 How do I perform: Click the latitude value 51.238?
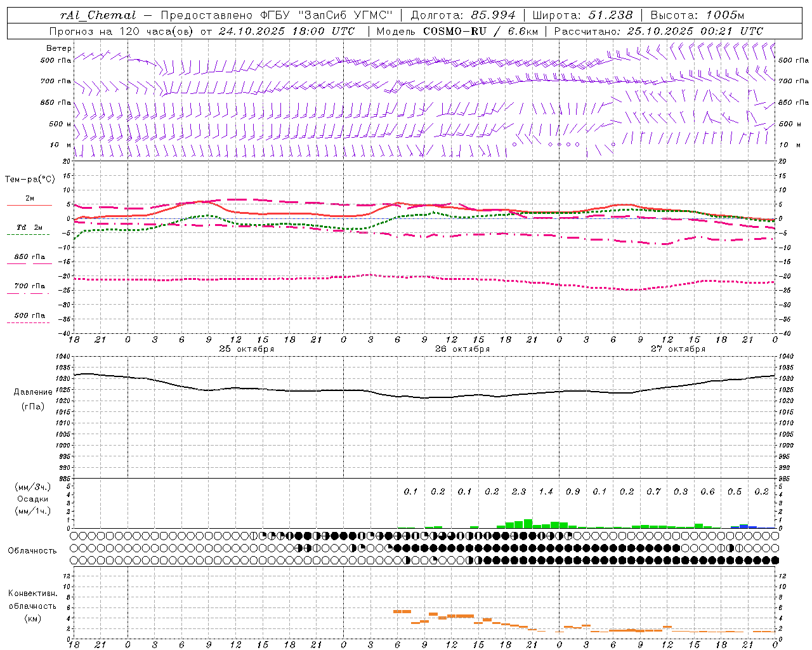coord(610,15)
